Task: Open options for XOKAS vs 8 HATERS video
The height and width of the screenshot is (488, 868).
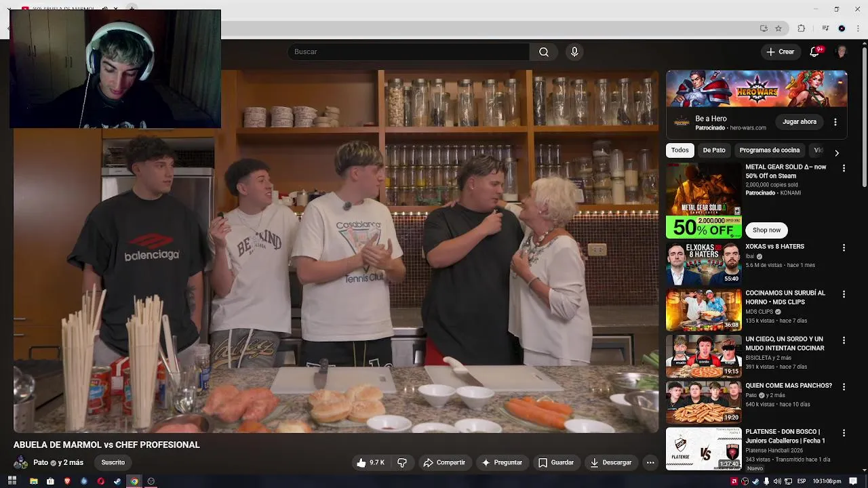Action: [844, 248]
